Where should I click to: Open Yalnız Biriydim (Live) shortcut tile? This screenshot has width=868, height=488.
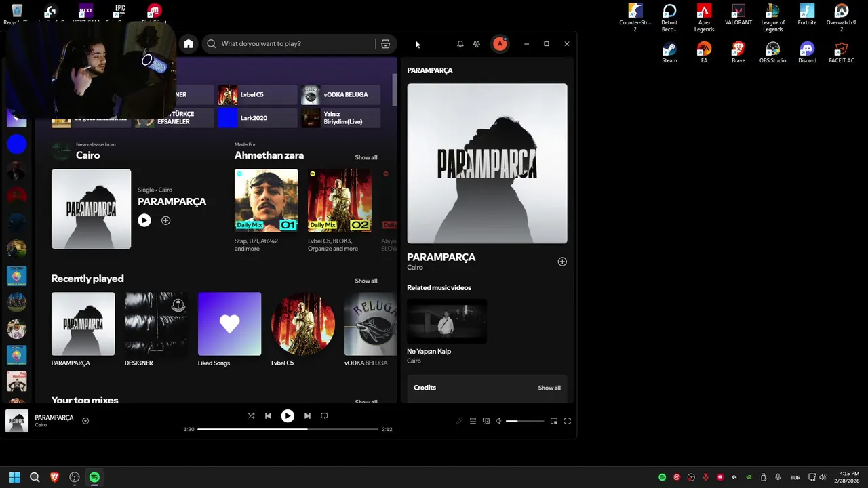[340, 118]
